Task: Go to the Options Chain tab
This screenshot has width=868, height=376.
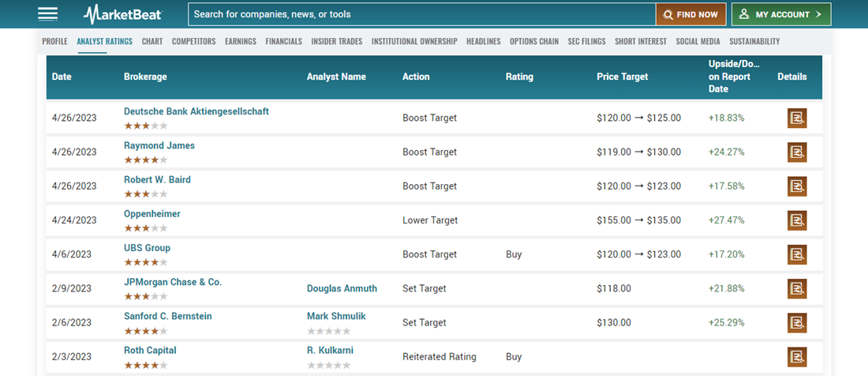Action: (534, 42)
